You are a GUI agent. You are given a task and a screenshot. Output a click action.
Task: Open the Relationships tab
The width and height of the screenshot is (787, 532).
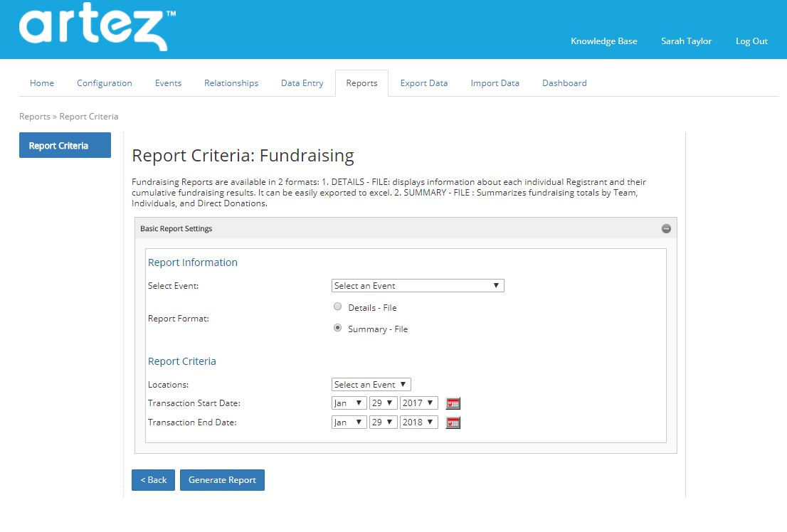pos(231,83)
